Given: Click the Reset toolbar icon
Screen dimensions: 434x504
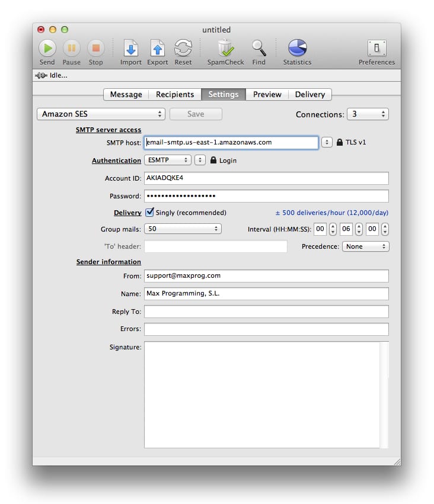Looking at the screenshot, I should click(183, 48).
